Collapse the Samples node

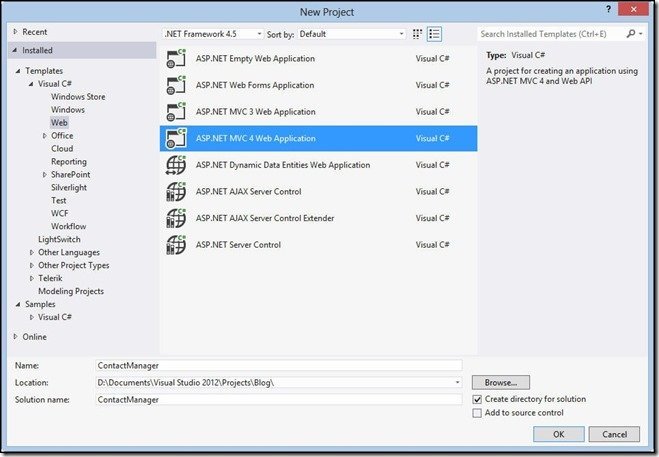(x=18, y=304)
